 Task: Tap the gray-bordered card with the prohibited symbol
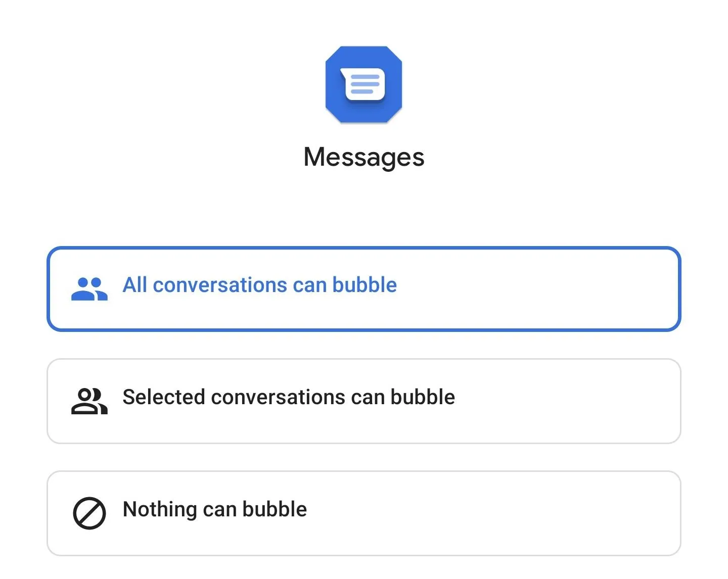(x=364, y=513)
